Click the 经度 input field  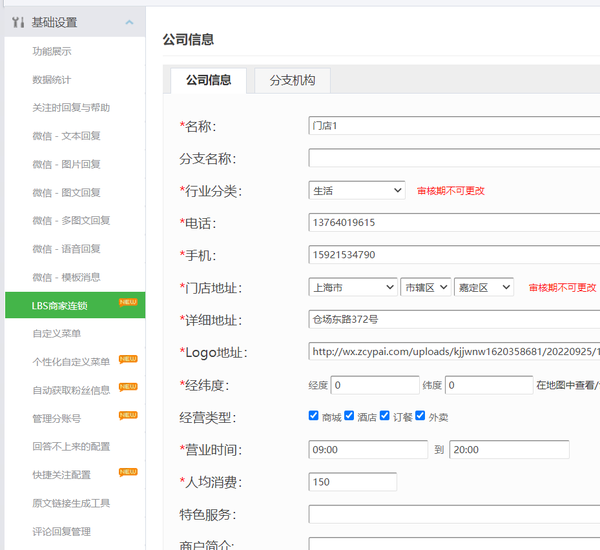[375, 385]
